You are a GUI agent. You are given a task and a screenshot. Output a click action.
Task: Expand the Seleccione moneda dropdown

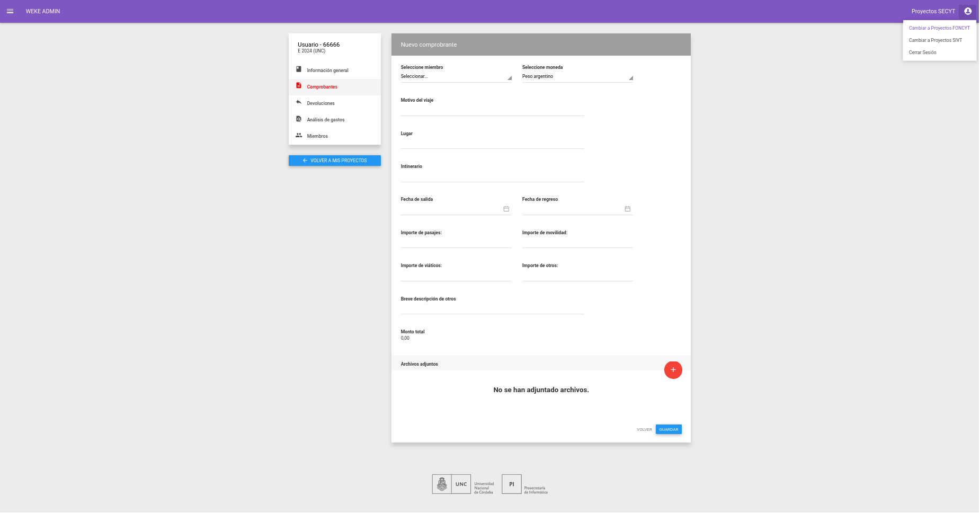click(577, 77)
